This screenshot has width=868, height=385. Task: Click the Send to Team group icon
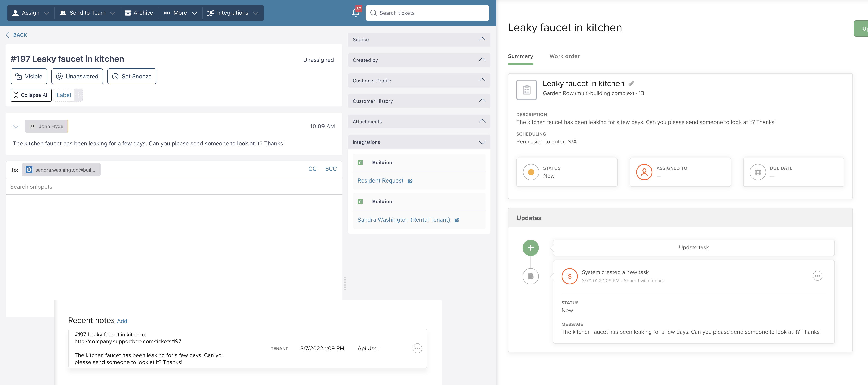63,13
